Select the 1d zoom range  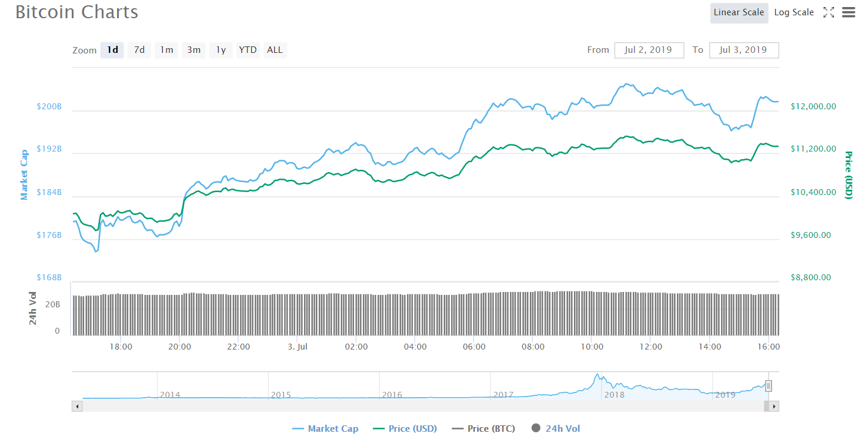pyautogui.click(x=112, y=50)
